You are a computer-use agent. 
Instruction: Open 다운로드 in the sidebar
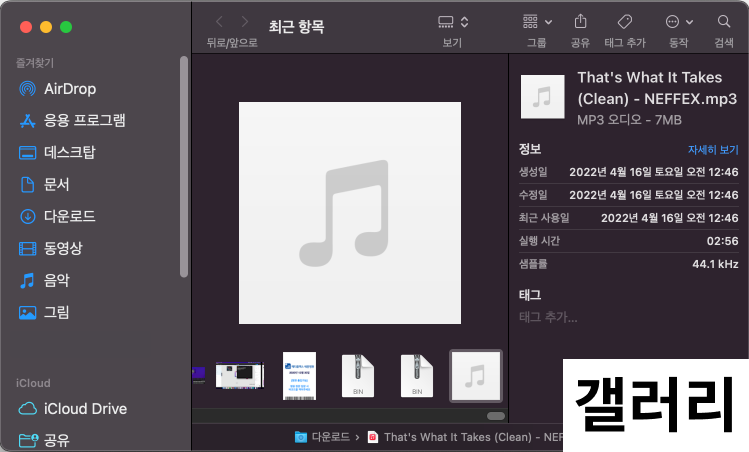coord(70,216)
